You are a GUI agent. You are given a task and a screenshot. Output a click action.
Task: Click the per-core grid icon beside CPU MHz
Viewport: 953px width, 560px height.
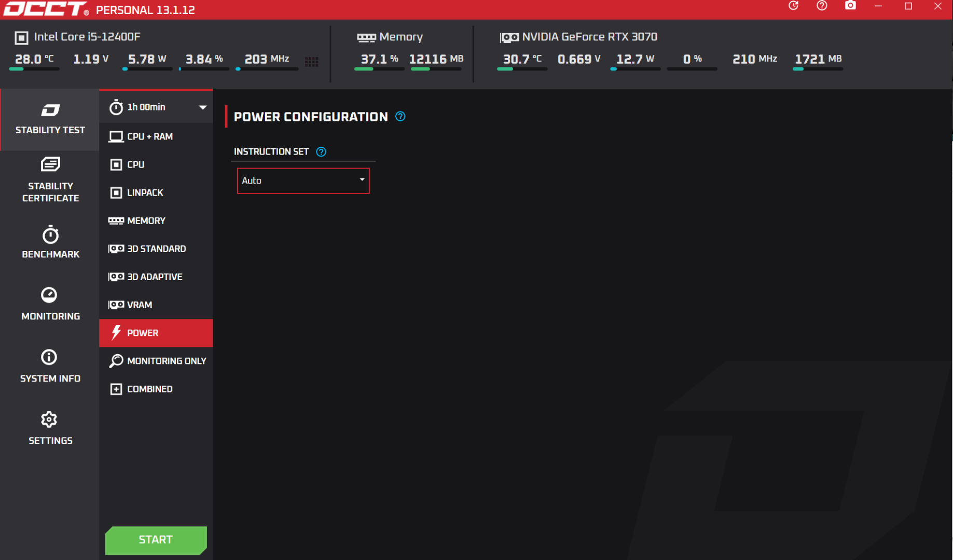[312, 62]
